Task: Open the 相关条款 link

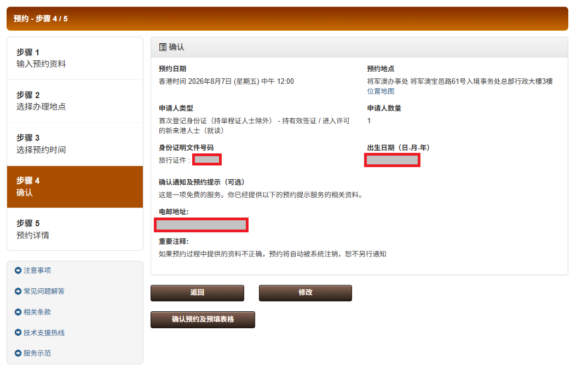Action: click(37, 312)
